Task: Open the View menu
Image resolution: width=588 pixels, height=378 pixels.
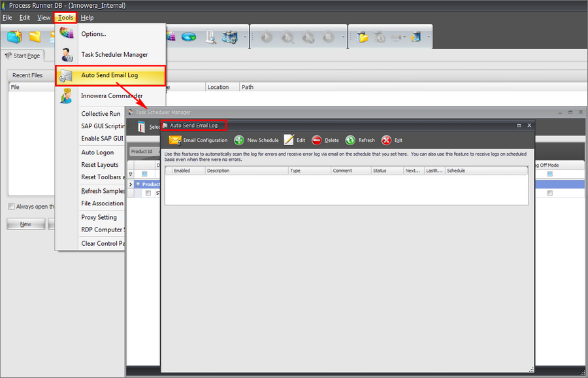Action: [x=44, y=18]
